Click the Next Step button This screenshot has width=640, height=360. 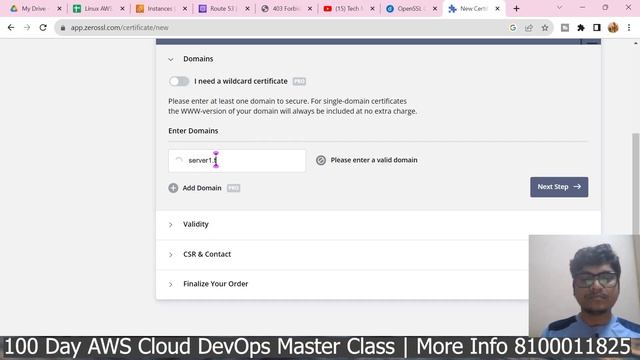559,187
